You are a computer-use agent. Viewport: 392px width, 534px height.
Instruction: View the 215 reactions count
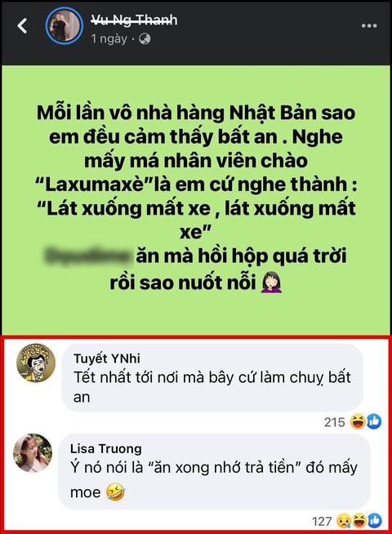tap(334, 422)
